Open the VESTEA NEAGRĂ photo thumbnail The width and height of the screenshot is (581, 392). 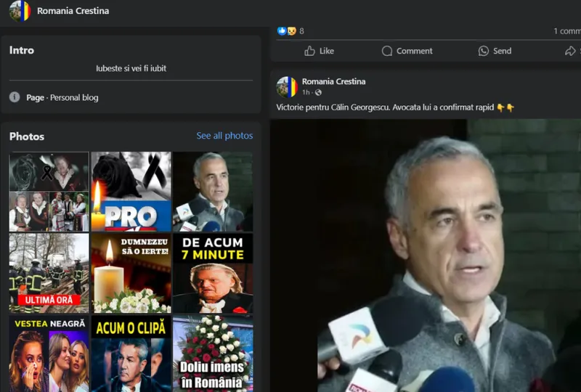pos(49,354)
